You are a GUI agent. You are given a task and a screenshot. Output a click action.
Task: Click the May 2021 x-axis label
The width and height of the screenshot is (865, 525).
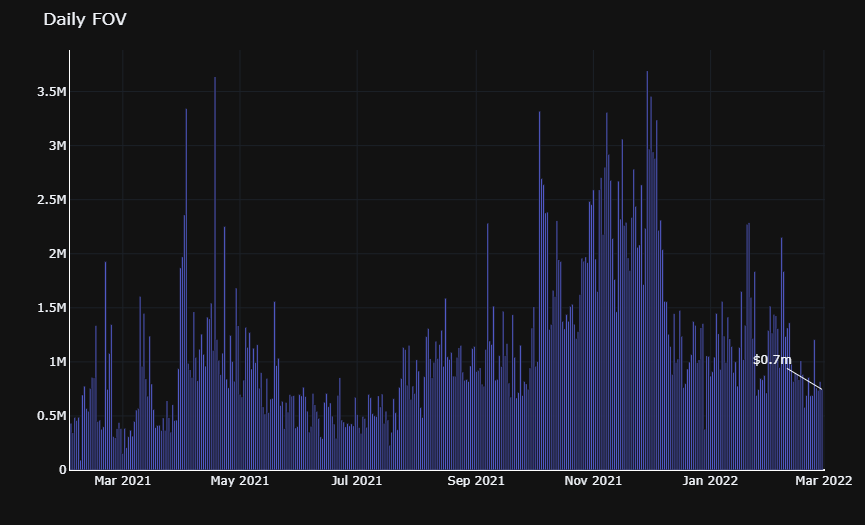pos(239,481)
